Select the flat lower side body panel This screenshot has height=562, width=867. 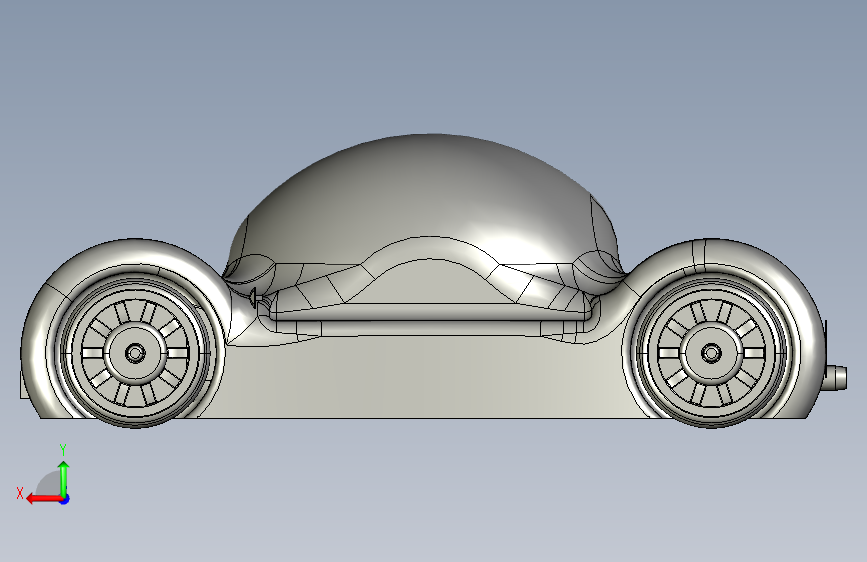426,379
